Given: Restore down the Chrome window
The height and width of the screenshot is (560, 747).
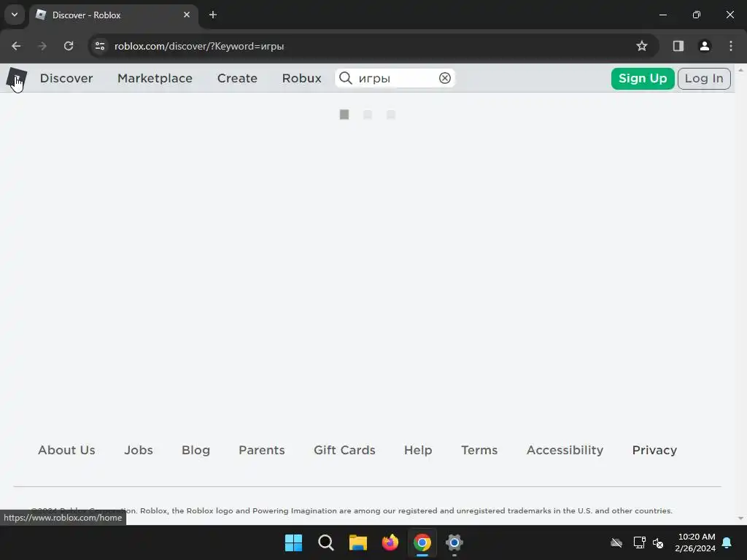Looking at the screenshot, I should pos(697,15).
